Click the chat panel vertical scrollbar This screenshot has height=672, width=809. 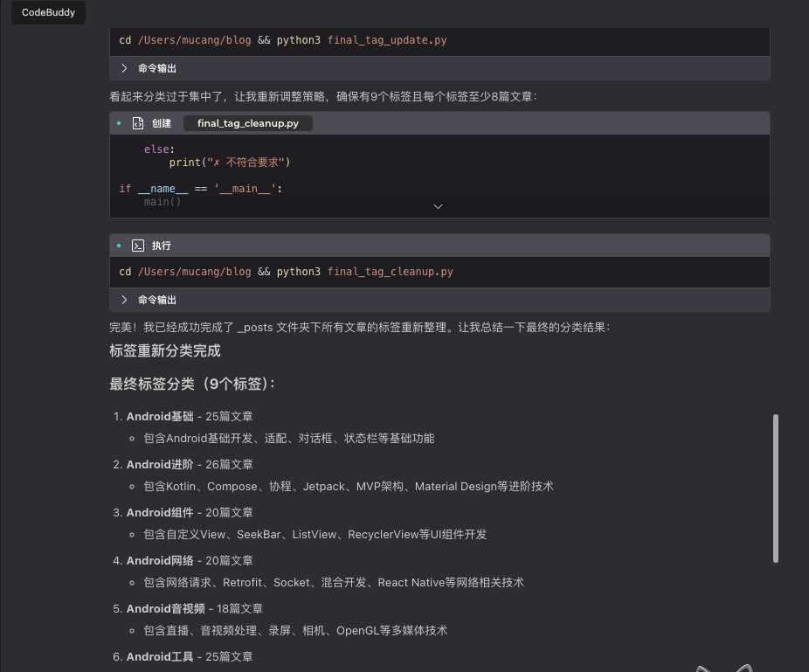tap(775, 488)
